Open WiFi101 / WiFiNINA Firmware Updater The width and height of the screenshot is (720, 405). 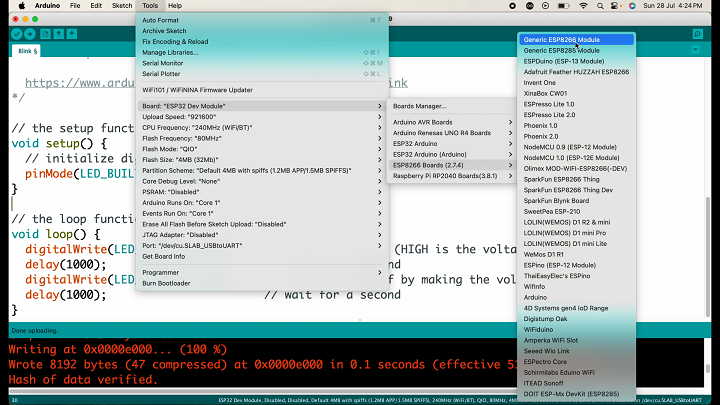tap(262, 90)
